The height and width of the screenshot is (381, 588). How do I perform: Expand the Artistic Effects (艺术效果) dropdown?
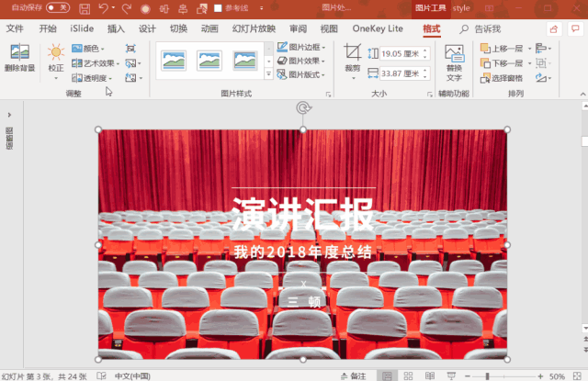click(94, 63)
